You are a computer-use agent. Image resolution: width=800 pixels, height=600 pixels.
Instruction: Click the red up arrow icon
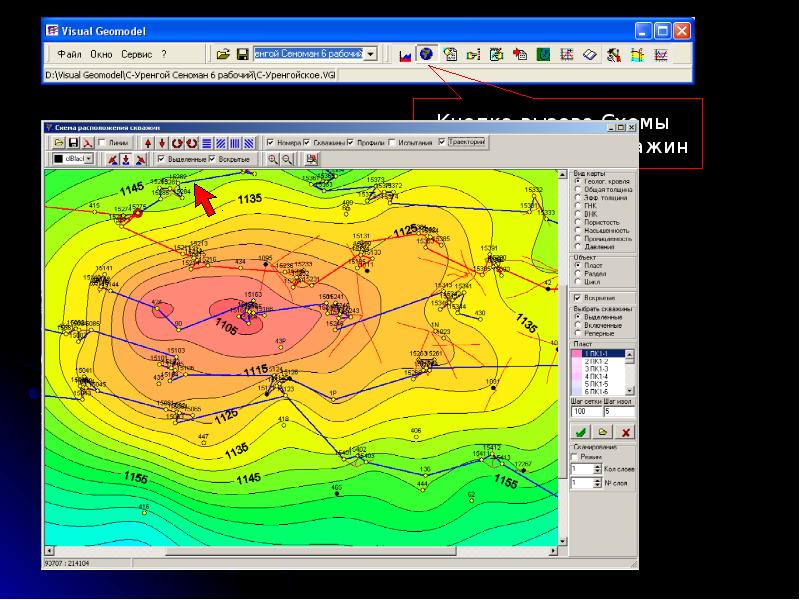click(x=148, y=143)
